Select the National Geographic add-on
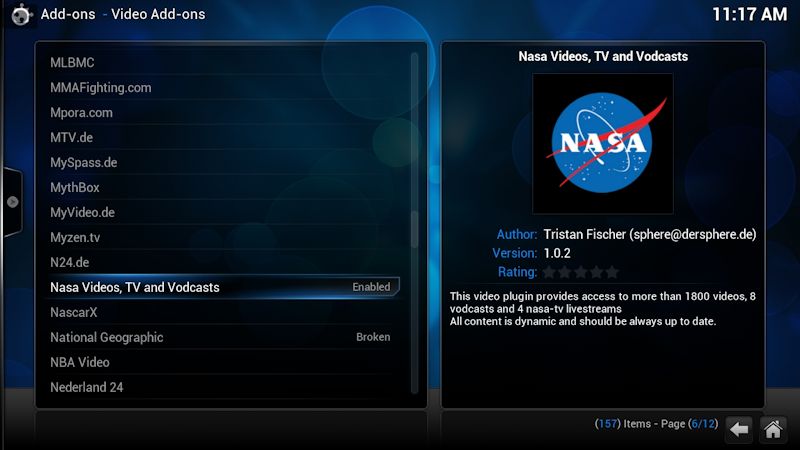The height and width of the screenshot is (450, 800). coord(224,337)
